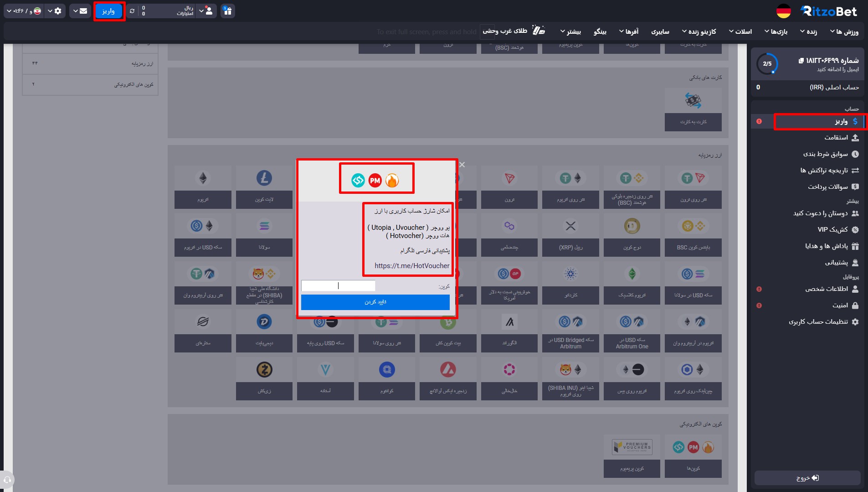This screenshot has width=868, height=492.
Task: Select the Dogecoin coin icon
Action: (x=632, y=226)
